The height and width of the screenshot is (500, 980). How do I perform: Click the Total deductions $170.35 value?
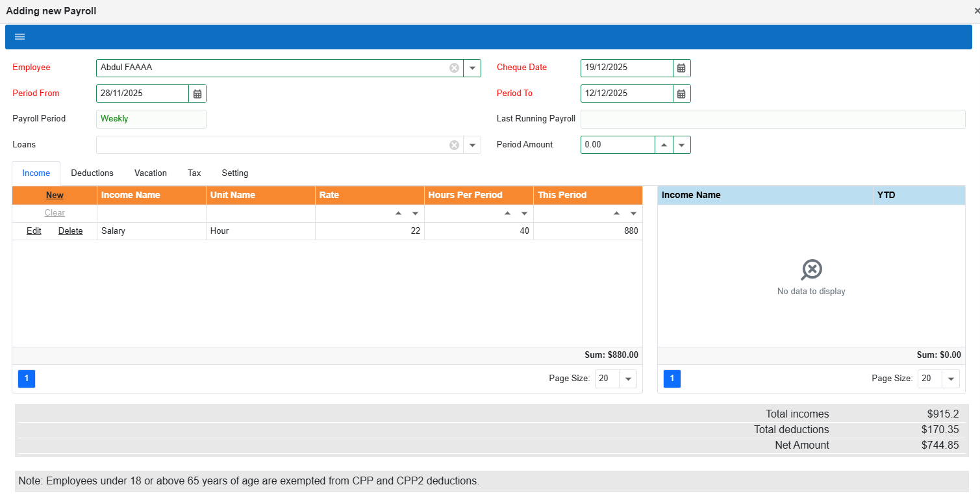coord(940,430)
